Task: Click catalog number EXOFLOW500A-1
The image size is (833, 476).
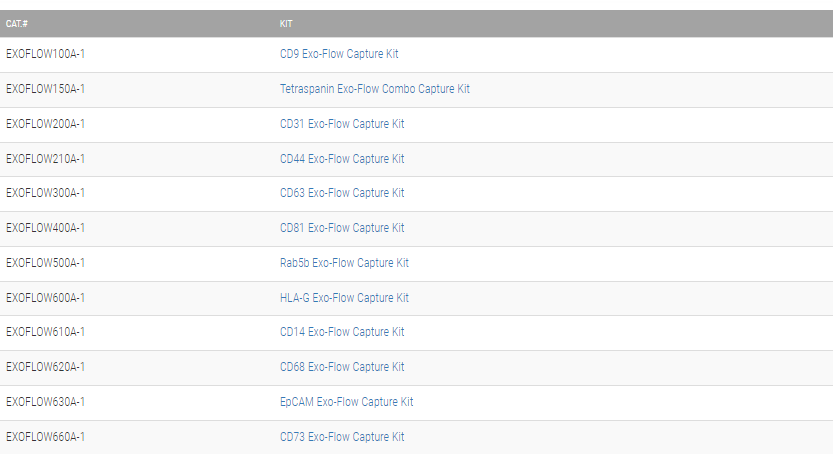Action: [x=46, y=263]
